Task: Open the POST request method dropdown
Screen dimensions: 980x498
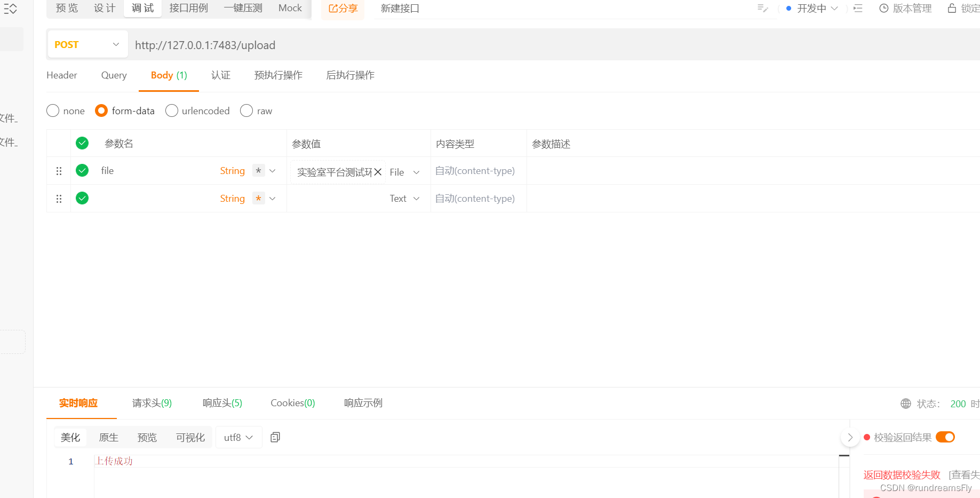Action: coord(87,44)
